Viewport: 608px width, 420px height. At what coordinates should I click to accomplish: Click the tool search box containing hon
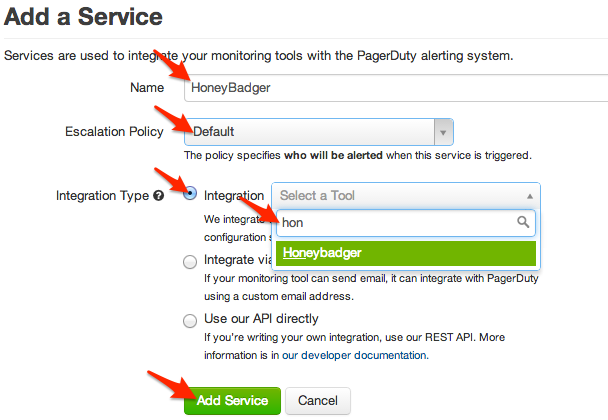point(406,223)
